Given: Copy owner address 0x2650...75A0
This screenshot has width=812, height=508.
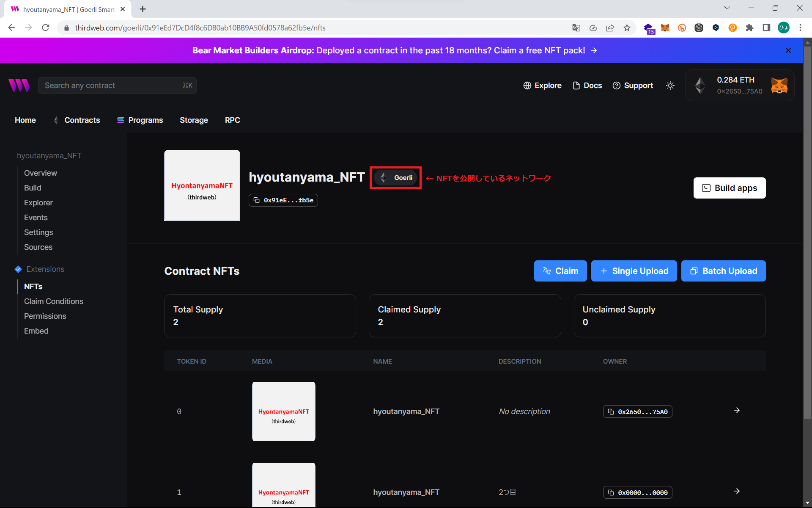Looking at the screenshot, I should point(637,411).
